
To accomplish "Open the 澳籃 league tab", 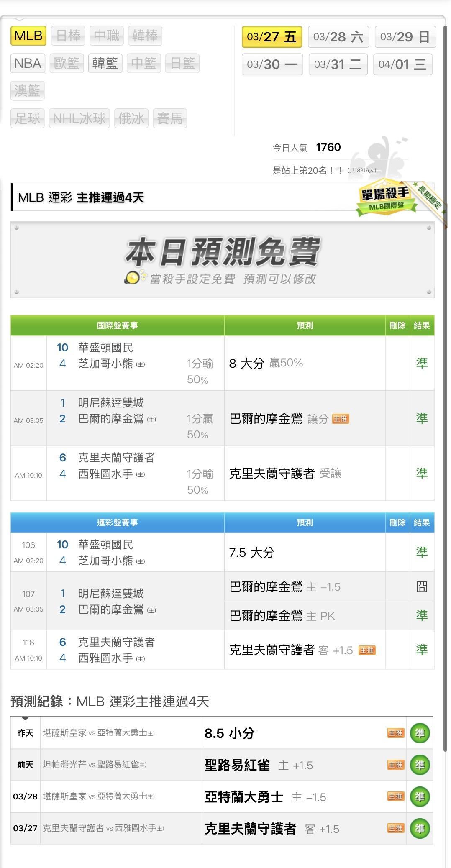I will (27, 91).
